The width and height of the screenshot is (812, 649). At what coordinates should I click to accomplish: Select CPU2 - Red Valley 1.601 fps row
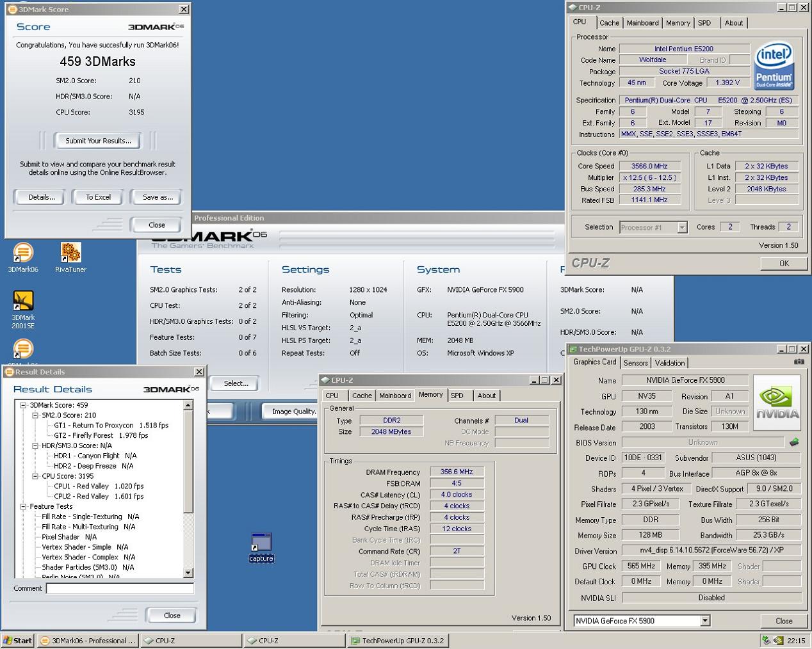99,496
